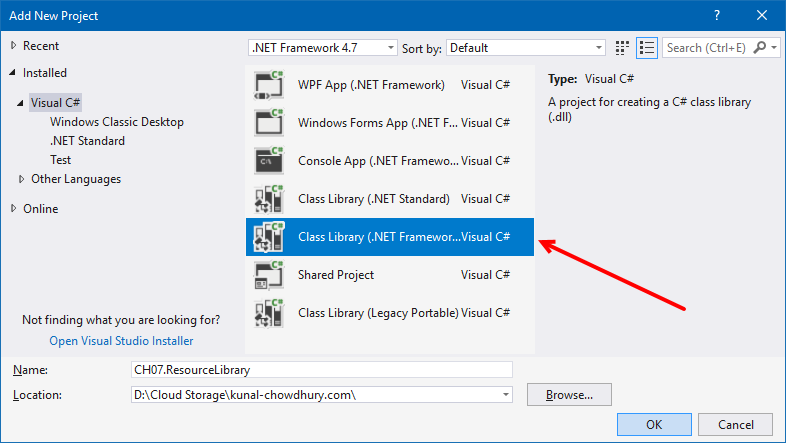Collapse the Installed node

click(13, 73)
